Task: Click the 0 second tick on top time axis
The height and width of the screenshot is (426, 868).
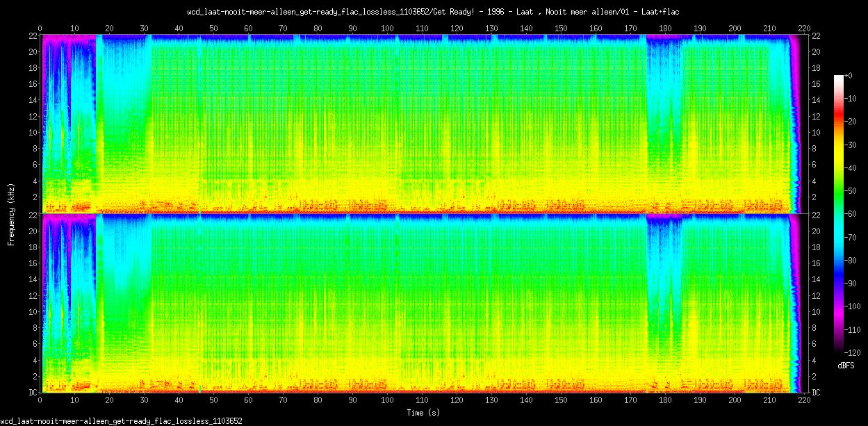Action: click(x=40, y=28)
